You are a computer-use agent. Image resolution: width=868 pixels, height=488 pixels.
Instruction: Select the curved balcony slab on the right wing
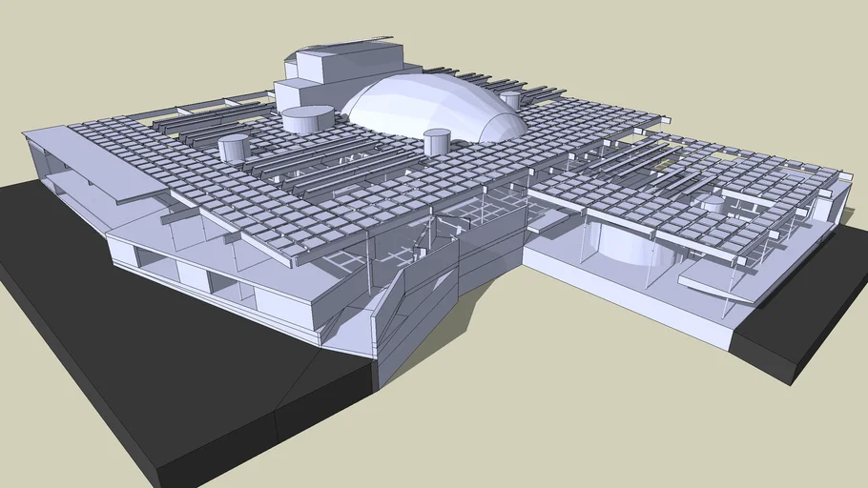point(715,278)
